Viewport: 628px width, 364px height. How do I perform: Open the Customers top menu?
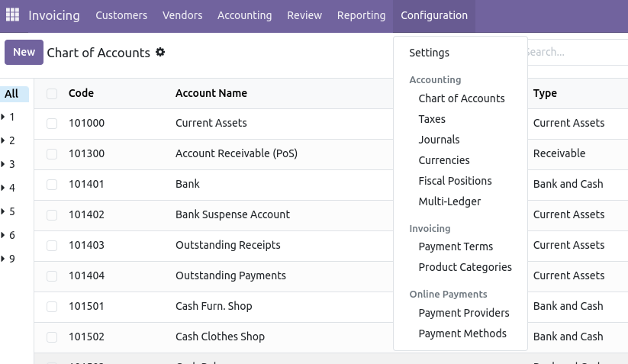pos(121,15)
